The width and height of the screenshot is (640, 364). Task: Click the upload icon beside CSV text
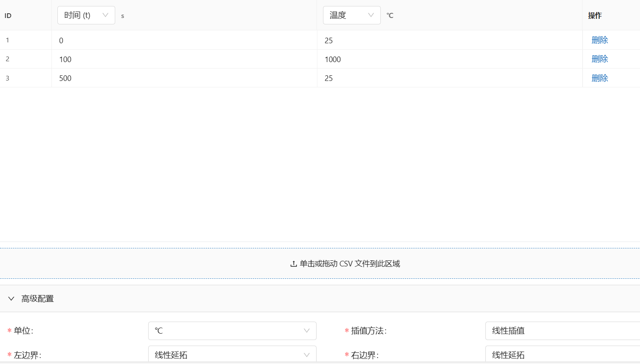click(x=293, y=264)
